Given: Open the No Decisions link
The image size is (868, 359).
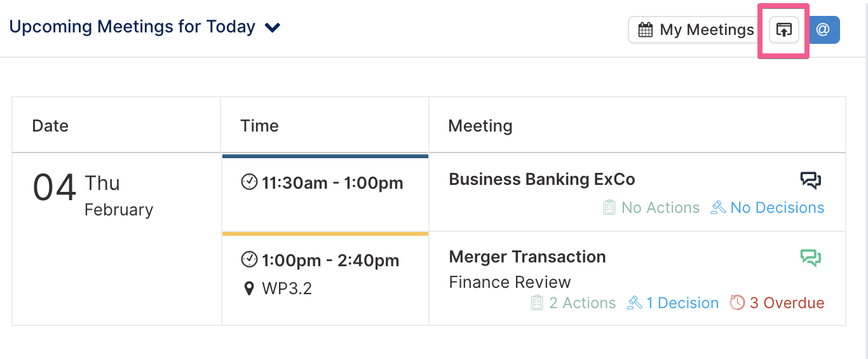Looking at the screenshot, I should (777, 208).
